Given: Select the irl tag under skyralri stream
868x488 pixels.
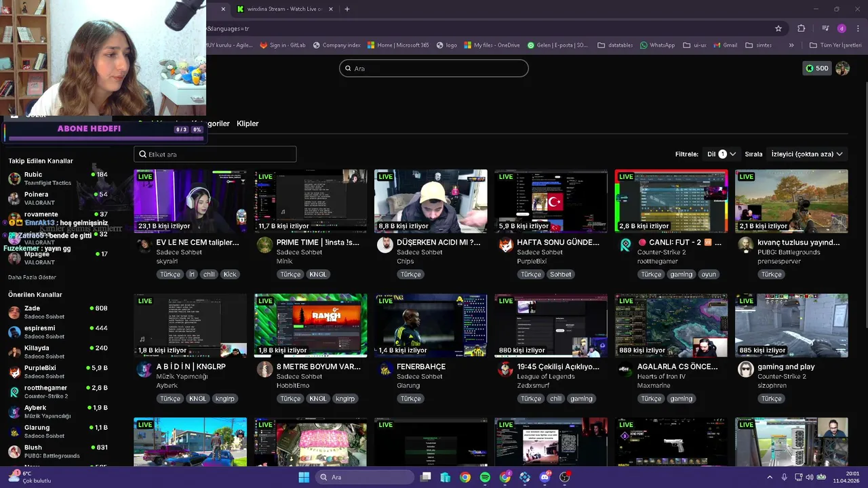Looking at the screenshot, I should pyautogui.click(x=192, y=274).
